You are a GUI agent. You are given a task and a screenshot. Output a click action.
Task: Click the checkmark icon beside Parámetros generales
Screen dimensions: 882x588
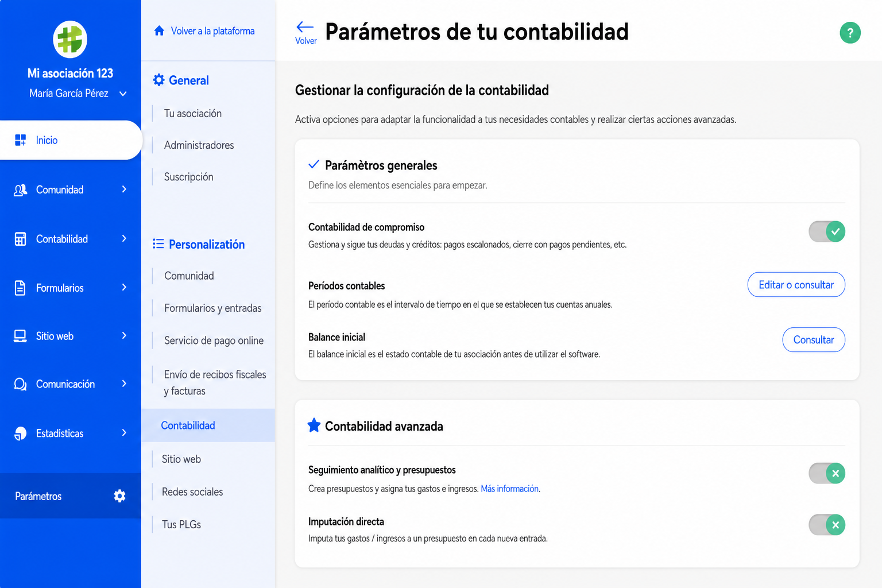pos(314,165)
